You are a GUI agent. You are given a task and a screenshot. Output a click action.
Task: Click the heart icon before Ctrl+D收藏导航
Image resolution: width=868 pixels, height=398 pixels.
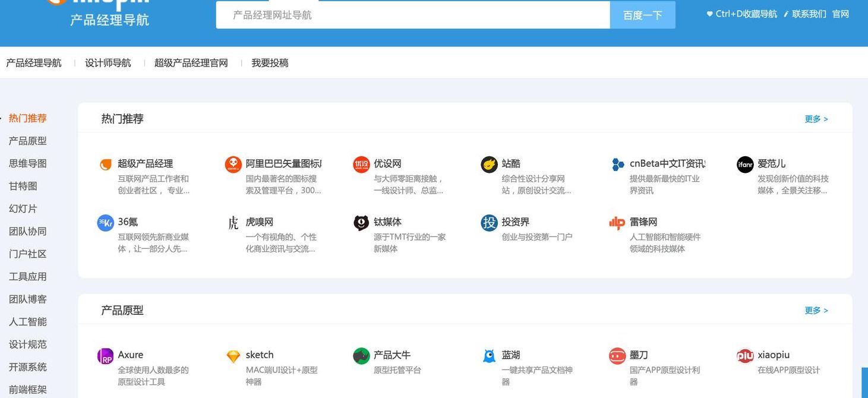point(709,14)
